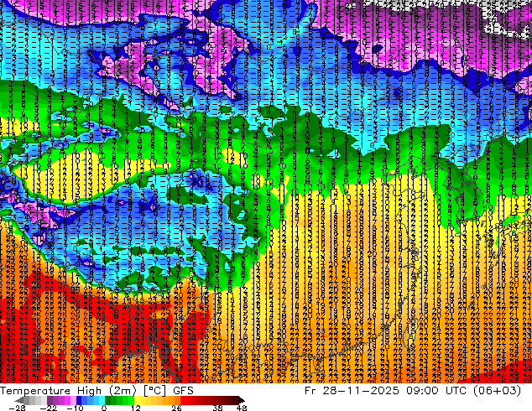Click the "-10" legend label
The image size is (532, 411).
[x=75, y=408]
